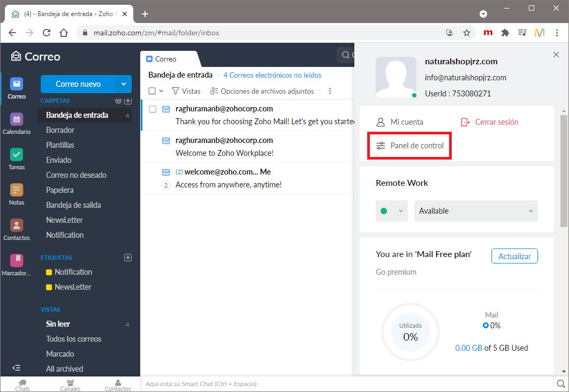This screenshot has width=569, height=392.
Task: Click the 0.00 GB storage link
Action: point(468,348)
